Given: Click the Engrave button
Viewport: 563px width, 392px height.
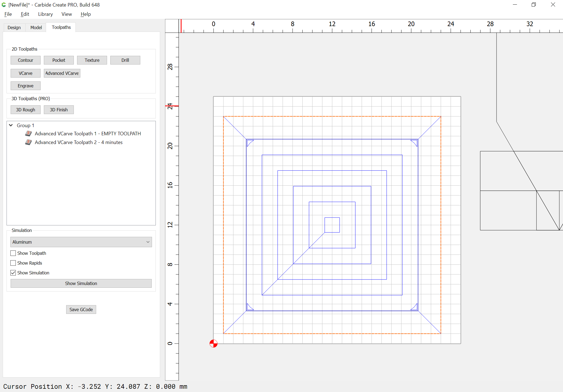Looking at the screenshot, I should pyautogui.click(x=26, y=86).
